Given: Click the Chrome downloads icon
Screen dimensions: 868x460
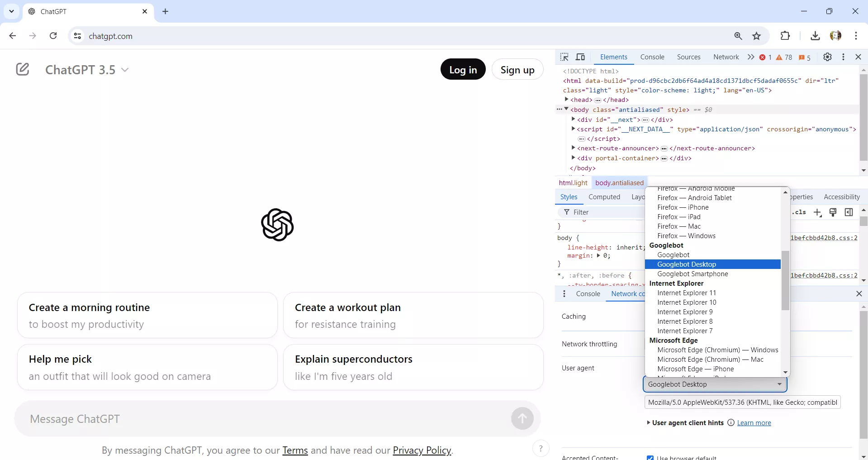Looking at the screenshot, I should [x=815, y=36].
